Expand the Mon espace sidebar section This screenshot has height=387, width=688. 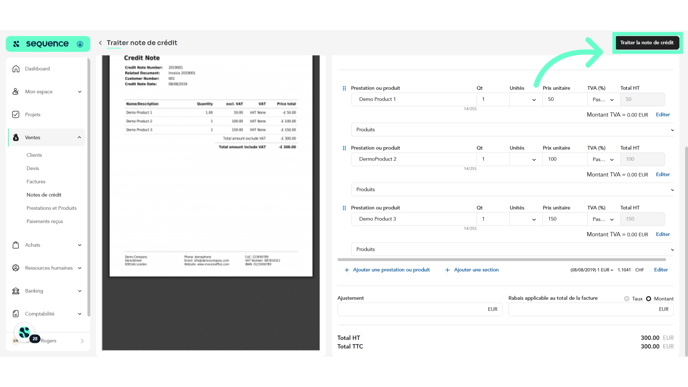point(79,92)
